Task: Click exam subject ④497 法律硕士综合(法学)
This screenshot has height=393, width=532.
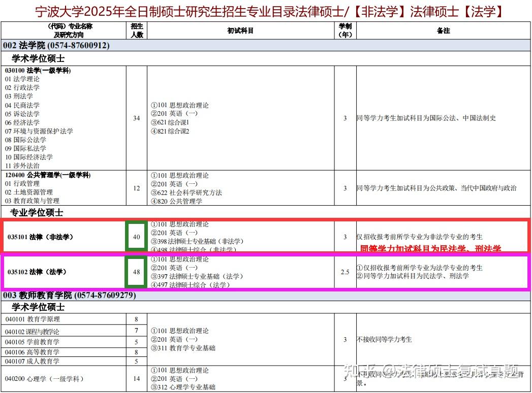Action: point(191,285)
